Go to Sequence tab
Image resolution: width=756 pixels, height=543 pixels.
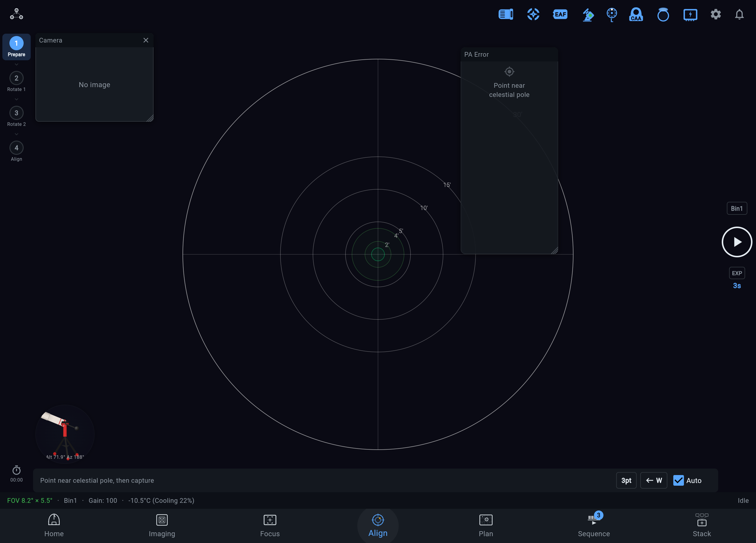click(594, 526)
